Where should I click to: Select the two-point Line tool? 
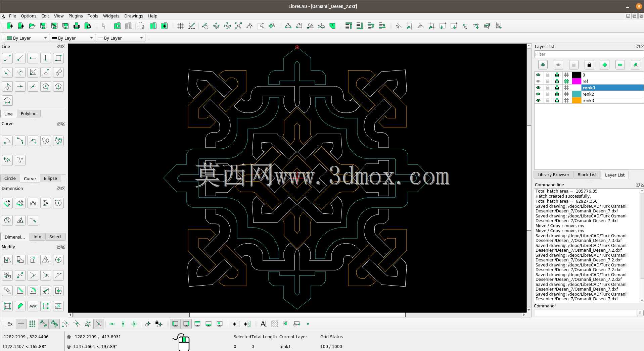7,58
